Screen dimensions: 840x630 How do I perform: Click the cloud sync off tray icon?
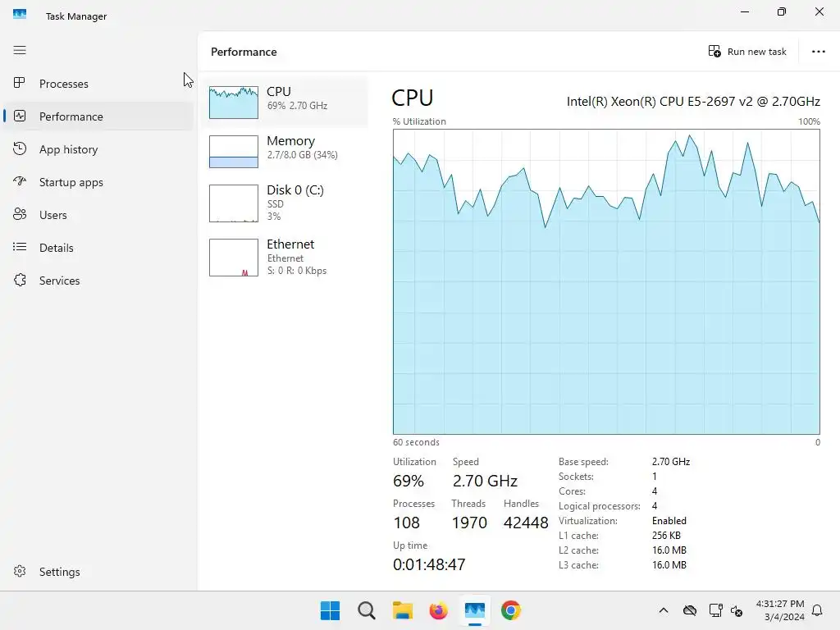tap(689, 610)
